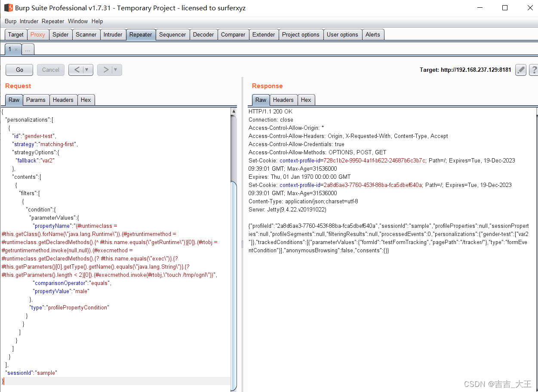The width and height of the screenshot is (538, 392).
Task: Select the Repeater tool tab
Action: coord(141,34)
